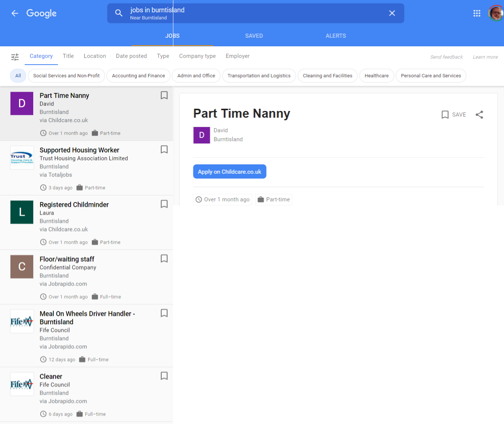Switch to the ALERTS tab
The width and height of the screenshot is (504, 424).
coord(336,36)
